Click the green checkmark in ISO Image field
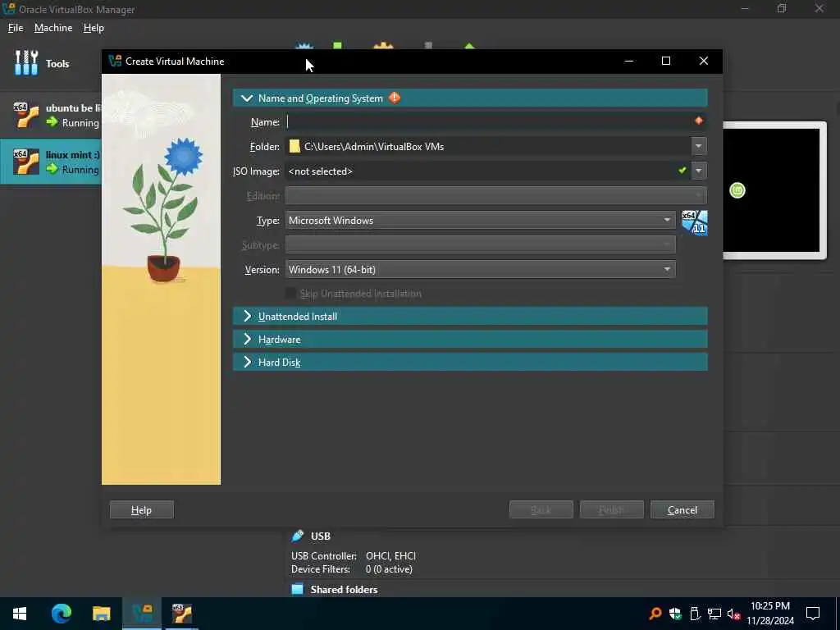This screenshot has width=840, height=630. pyautogui.click(x=682, y=171)
